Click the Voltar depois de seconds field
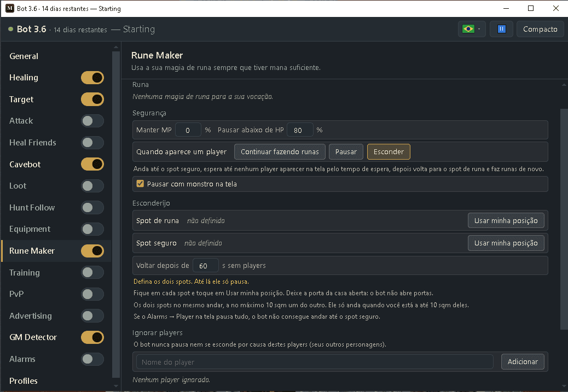The height and width of the screenshot is (392, 568). click(x=205, y=266)
